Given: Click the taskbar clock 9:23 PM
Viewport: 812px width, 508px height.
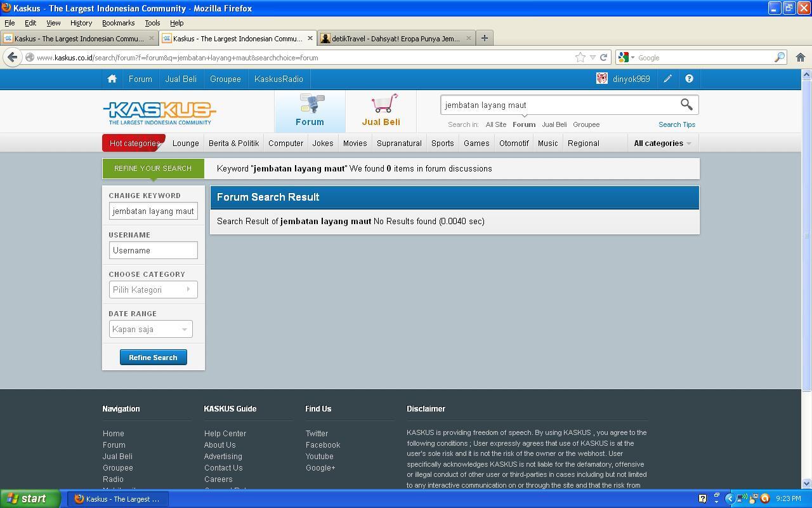Looking at the screenshot, I should click(x=788, y=498).
